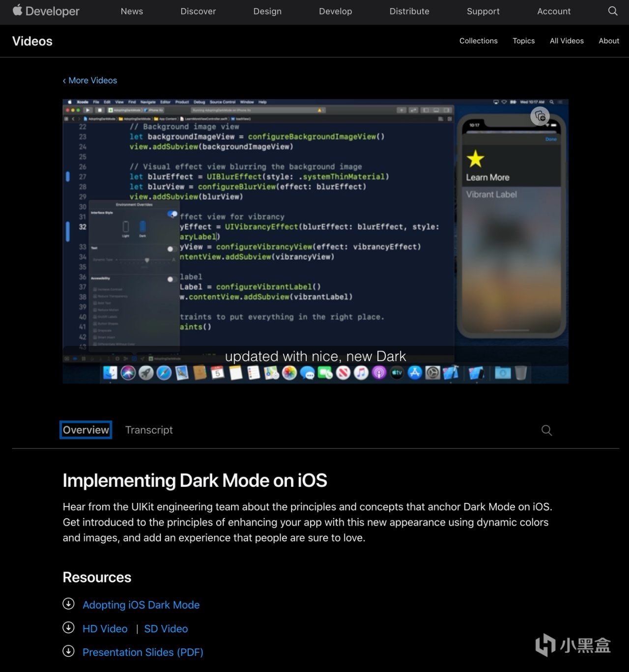Open the Support navigation item
Screen dimensions: 629x672
483,11
